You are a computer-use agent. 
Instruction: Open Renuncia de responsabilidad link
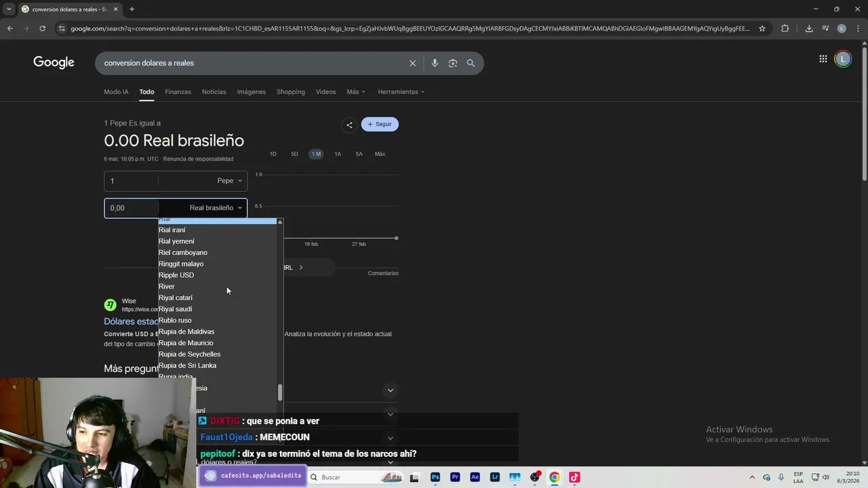point(198,159)
